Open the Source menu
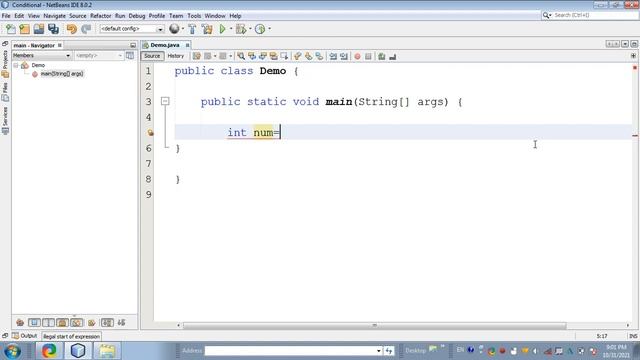Screen dimensions: 640x360 78,16
